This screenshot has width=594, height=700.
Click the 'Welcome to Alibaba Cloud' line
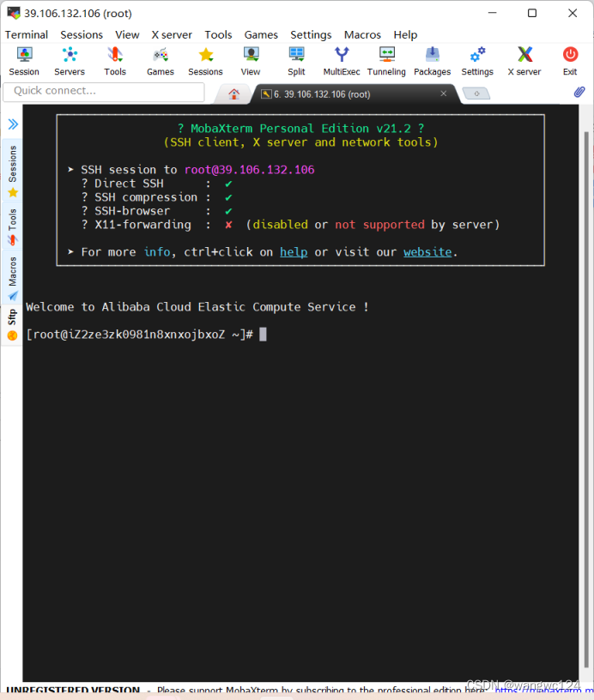point(197,307)
